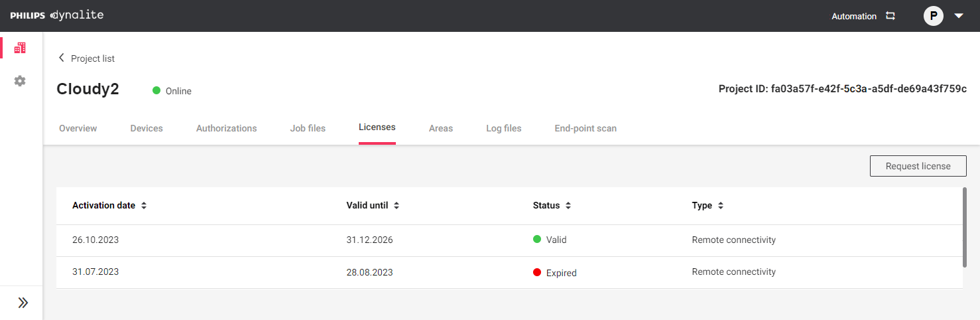This screenshot has height=320, width=980.
Task: Sort by Activation date column arrows
Action: (x=144, y=206)
